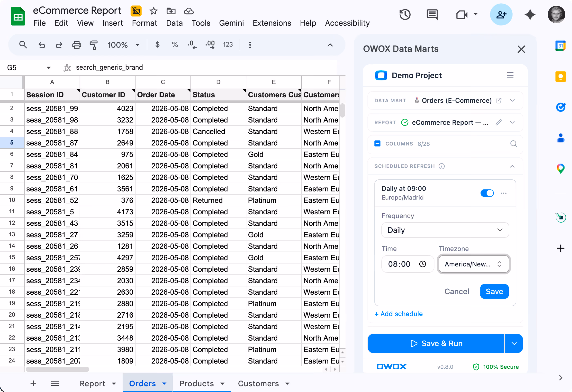This screenshot has height=392, width=572.
Task: Open Save & Run options dropdown arrow
Action: [514, 343]
